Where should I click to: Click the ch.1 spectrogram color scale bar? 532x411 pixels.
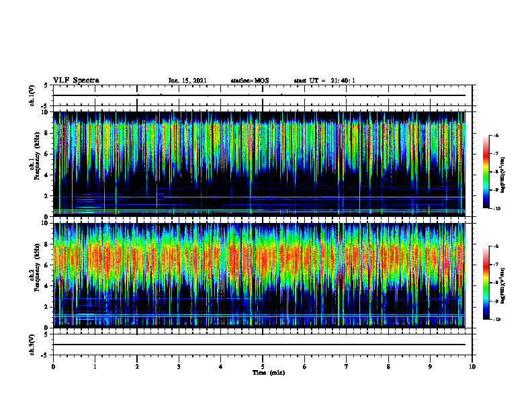pos(486,172)
